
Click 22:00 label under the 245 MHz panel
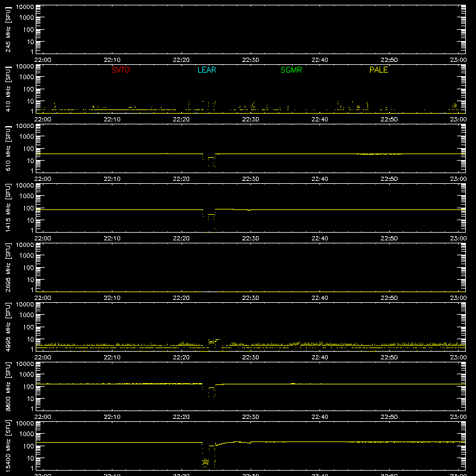[43, 60]
